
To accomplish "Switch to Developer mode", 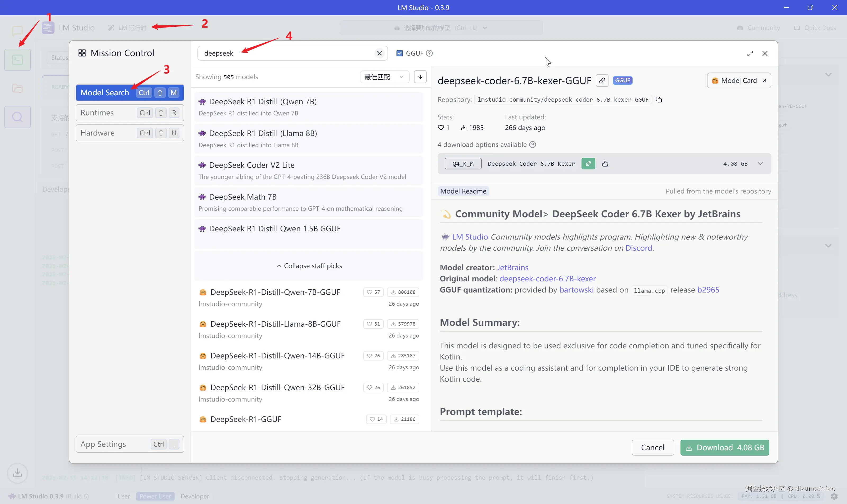I will tap(195, 496).
